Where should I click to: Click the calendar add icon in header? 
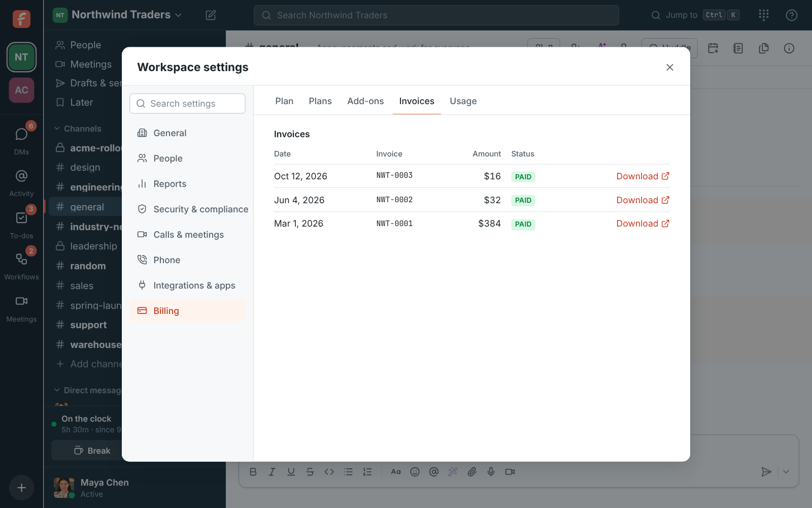(713, 48)
